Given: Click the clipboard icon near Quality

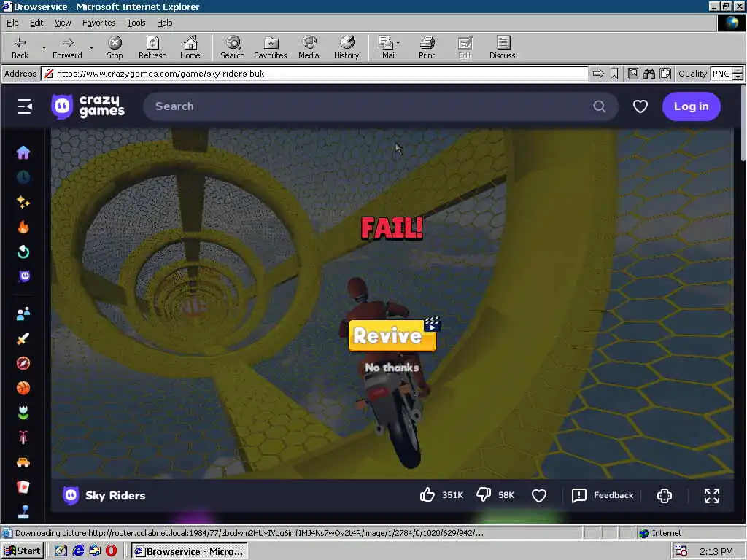Looking at the screenshot, I should [x=665, y=74].
